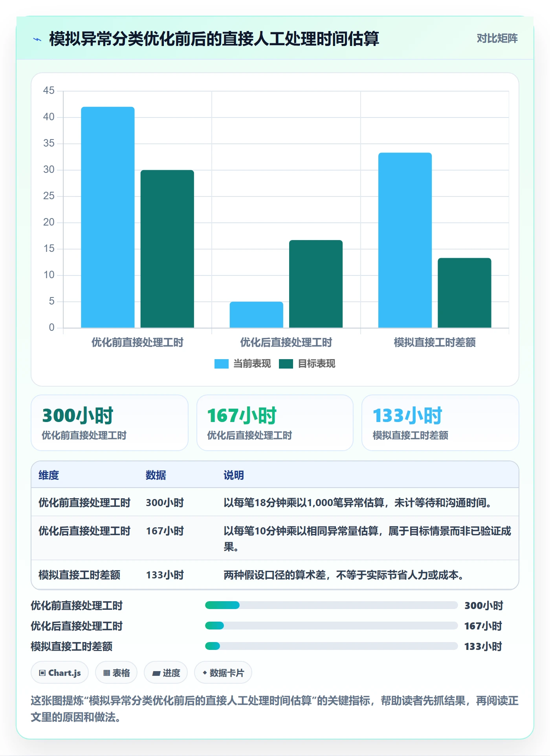Click the progress bar for 优化前直接处理工时
The height and width of the screenshot is (756, 550).
pos(332,605)
